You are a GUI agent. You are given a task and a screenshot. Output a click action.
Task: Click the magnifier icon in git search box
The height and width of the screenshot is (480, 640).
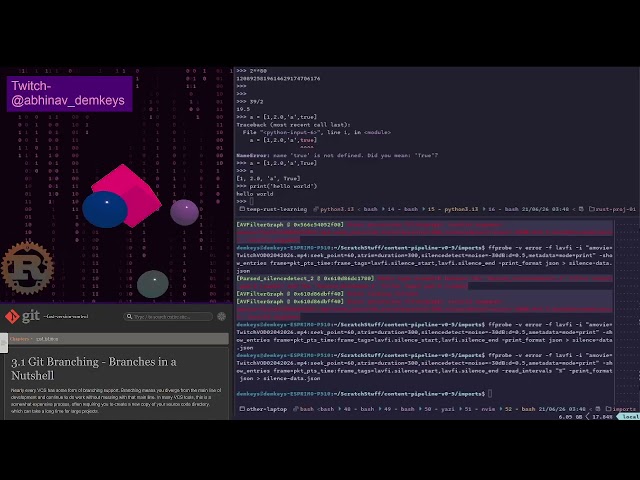pyautogui.click(x=129, y=317)
